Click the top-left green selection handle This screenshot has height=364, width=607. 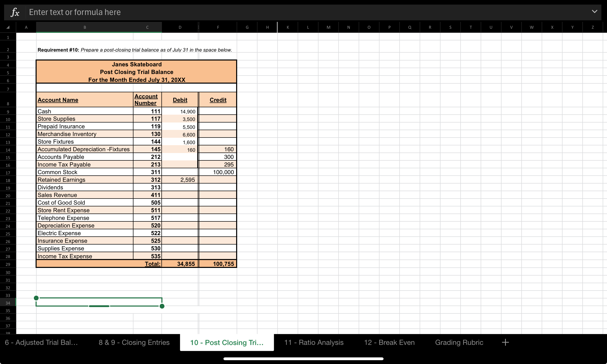click(x=36, y=298)
